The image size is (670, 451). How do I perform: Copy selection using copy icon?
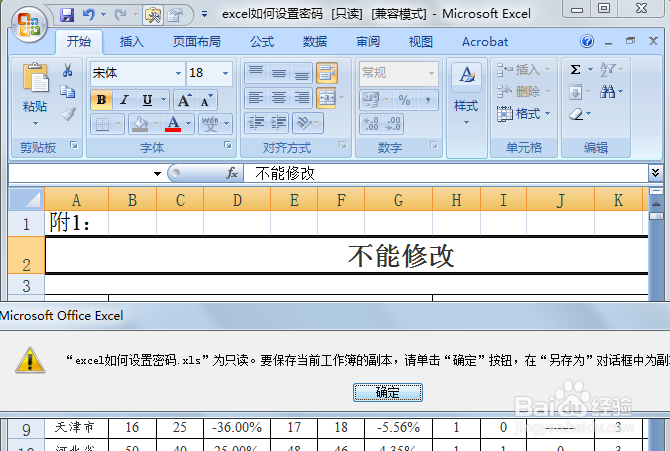tap(68, 91)
